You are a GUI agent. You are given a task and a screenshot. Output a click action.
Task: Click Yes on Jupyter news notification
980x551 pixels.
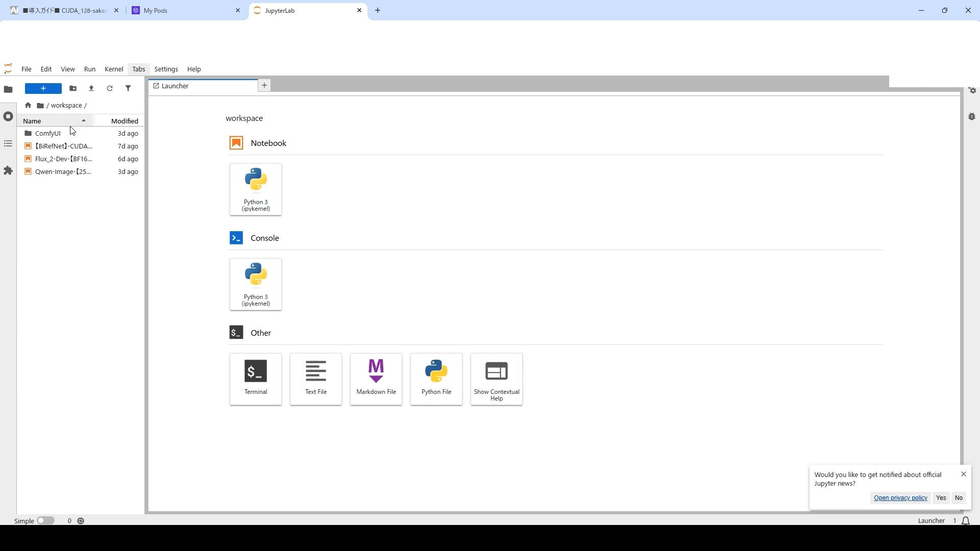coord(941,498)
